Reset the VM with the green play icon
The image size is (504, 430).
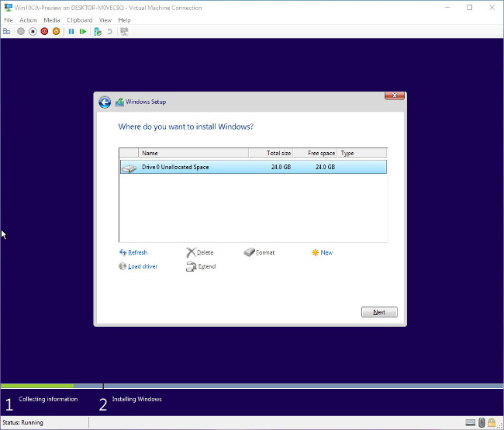83,31
